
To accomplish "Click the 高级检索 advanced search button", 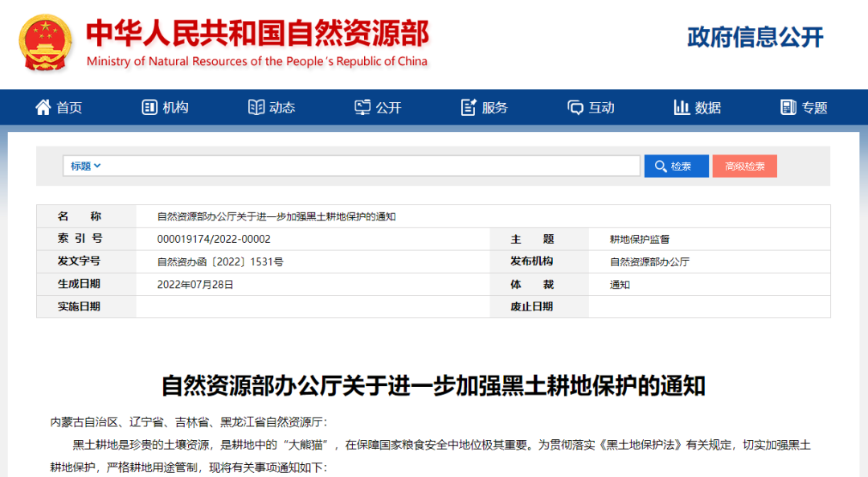I will (744, 166).
